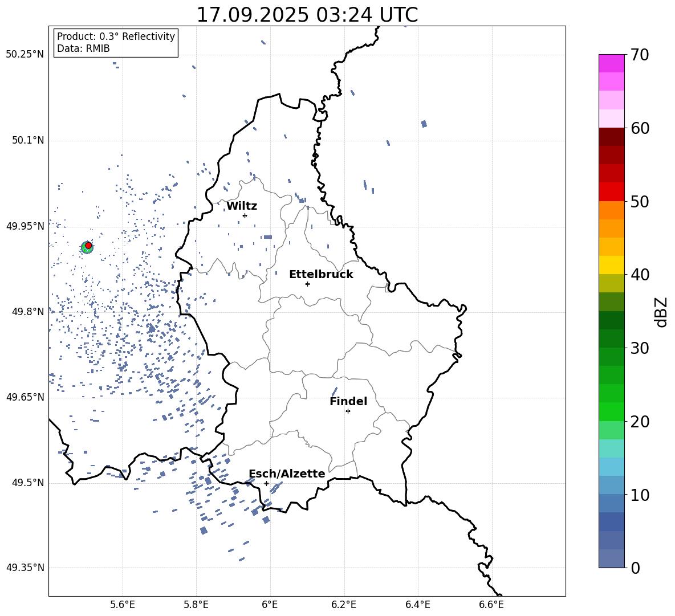Click colorbar tick label 30

coord(640,348)
